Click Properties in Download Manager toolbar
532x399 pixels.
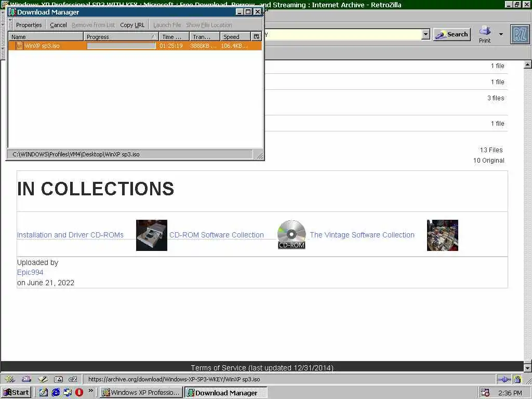coord(29,25)
